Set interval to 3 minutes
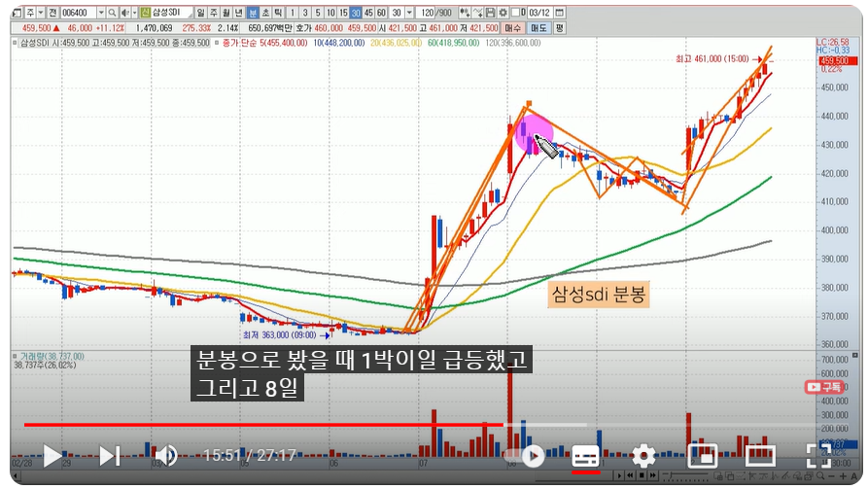 point(305,13)
